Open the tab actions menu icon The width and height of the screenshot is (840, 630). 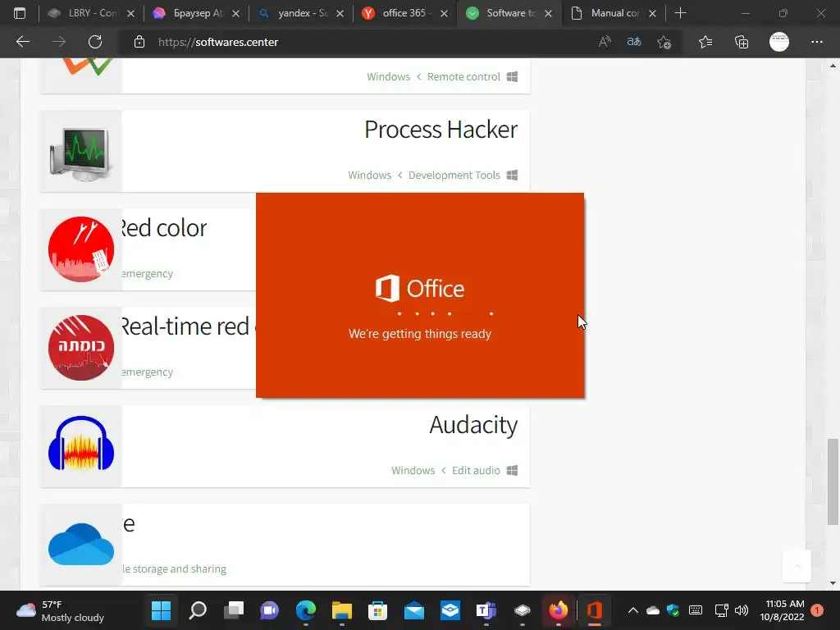20,13
